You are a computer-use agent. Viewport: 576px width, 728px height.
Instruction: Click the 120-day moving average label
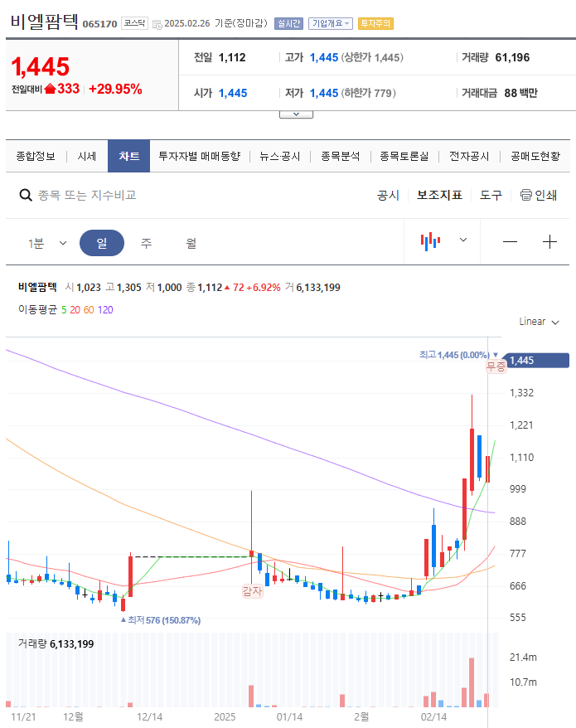(105, 309)
